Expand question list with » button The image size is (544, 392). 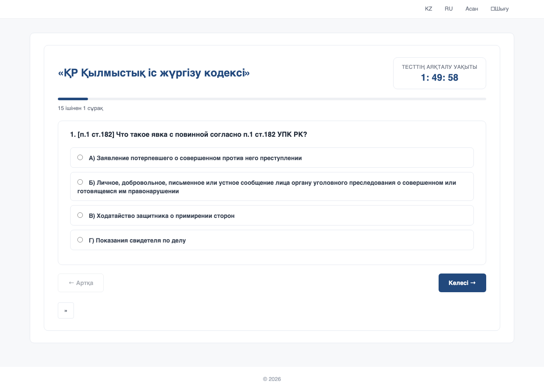(x=66, y=310)
